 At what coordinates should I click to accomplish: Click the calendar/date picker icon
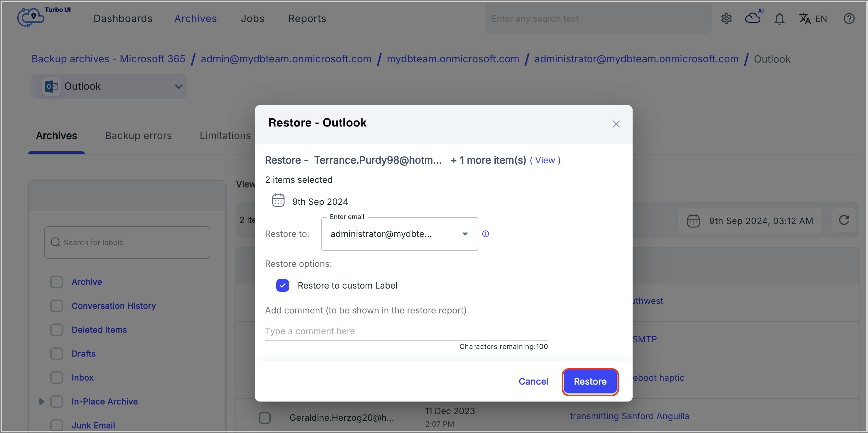[x=277, y=201]
